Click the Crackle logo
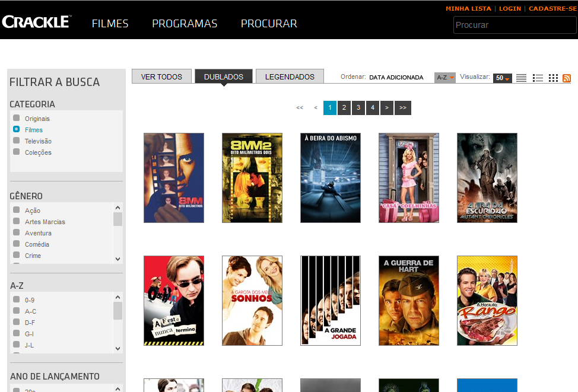Image resolution: width=578 pixels, height=392 pixels. (x=36, y=22)
